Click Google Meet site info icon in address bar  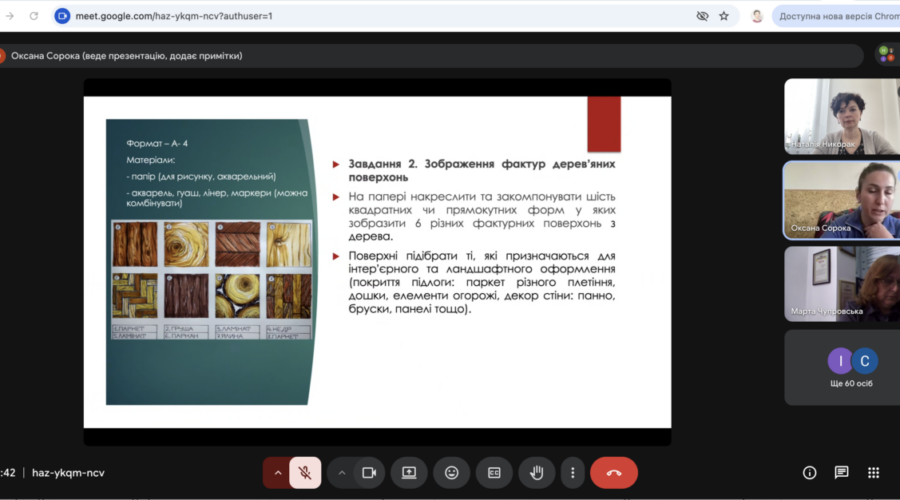point(62,16)
